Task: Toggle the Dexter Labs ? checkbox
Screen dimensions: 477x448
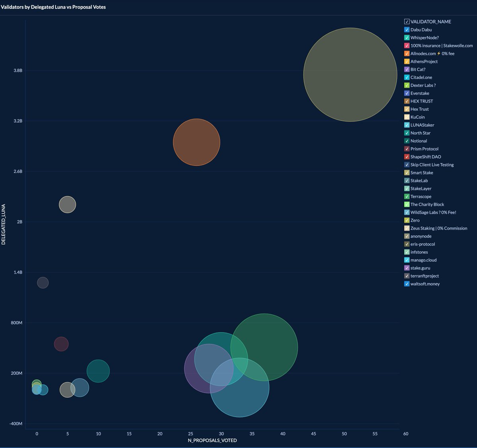Action: [407, 85]
